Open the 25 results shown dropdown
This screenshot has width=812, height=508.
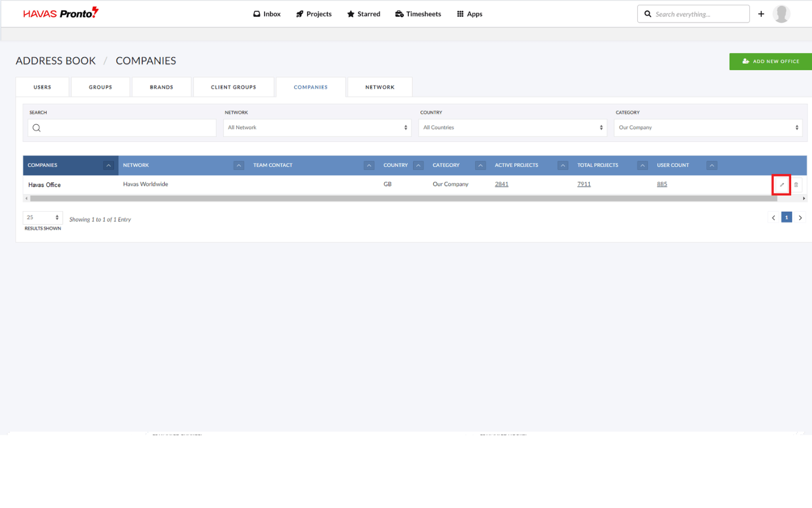click(43, 217)
